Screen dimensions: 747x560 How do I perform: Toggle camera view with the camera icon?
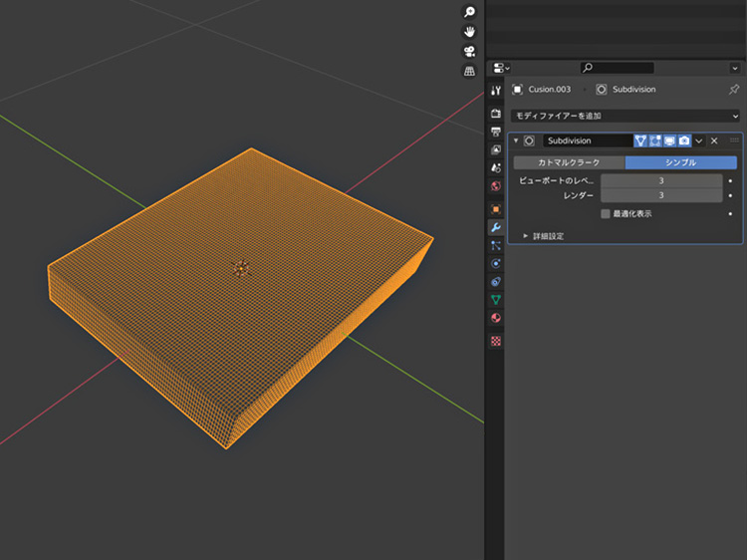(x=469, y=52)
